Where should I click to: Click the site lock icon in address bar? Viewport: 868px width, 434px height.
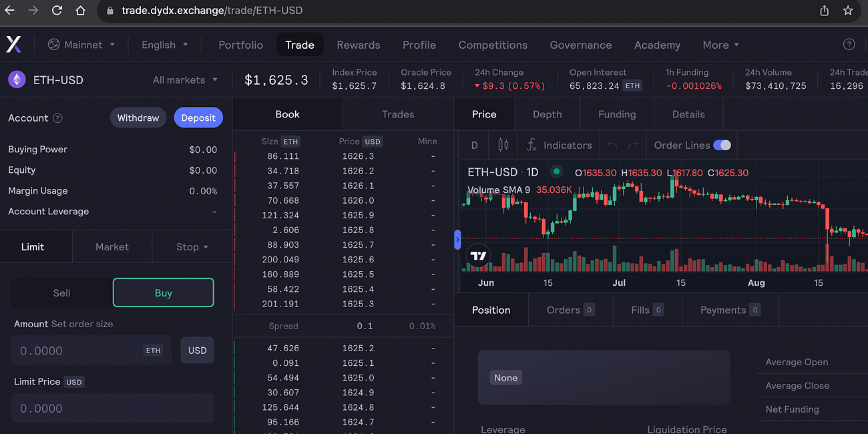click(110, 11)
